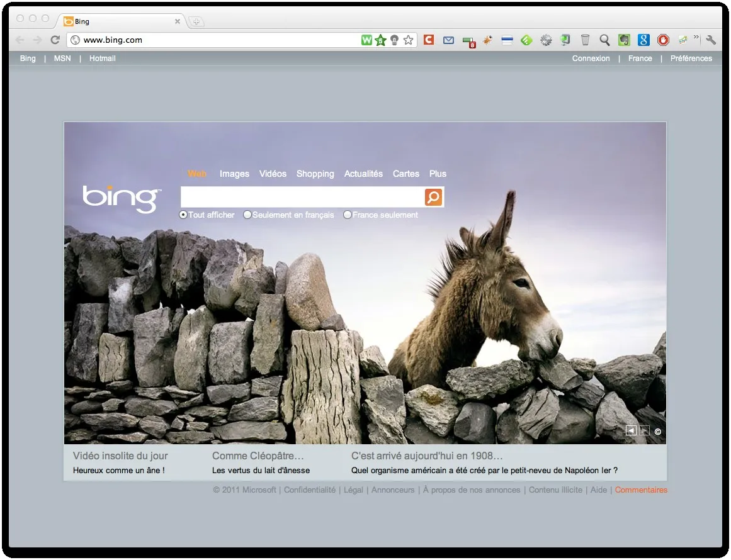
Task: Open 'À propos de nos annonces' link
Action: [472, 490]
